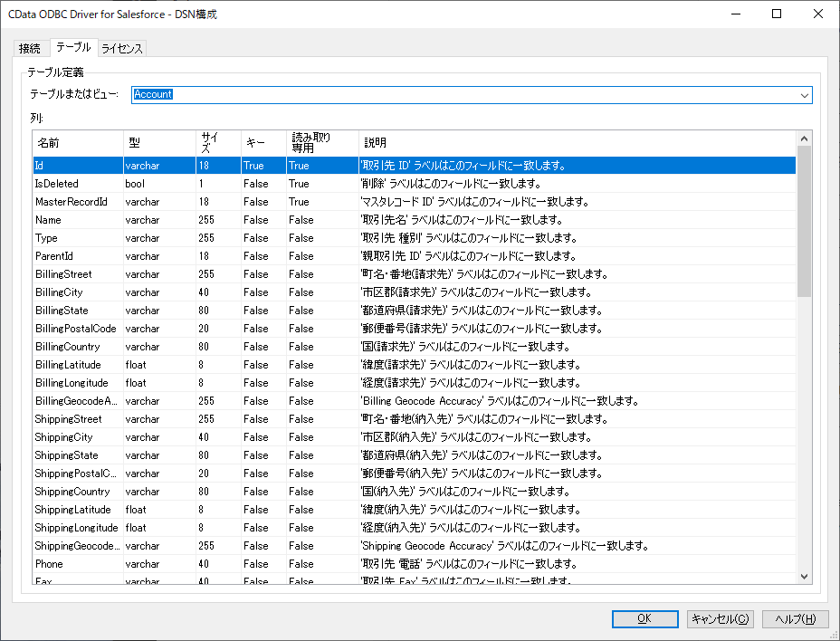
Task: Open help with ヘルプ(H) button
Action: point(796,618)
